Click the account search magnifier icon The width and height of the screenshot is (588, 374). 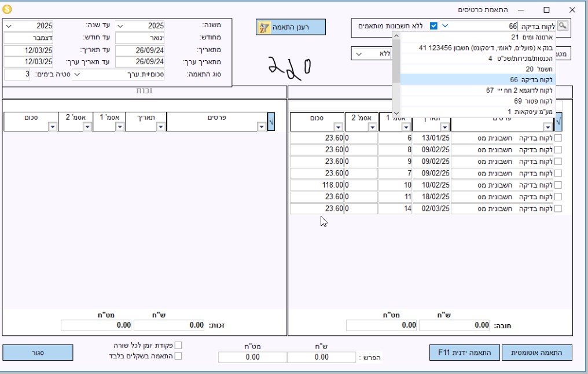562,26
